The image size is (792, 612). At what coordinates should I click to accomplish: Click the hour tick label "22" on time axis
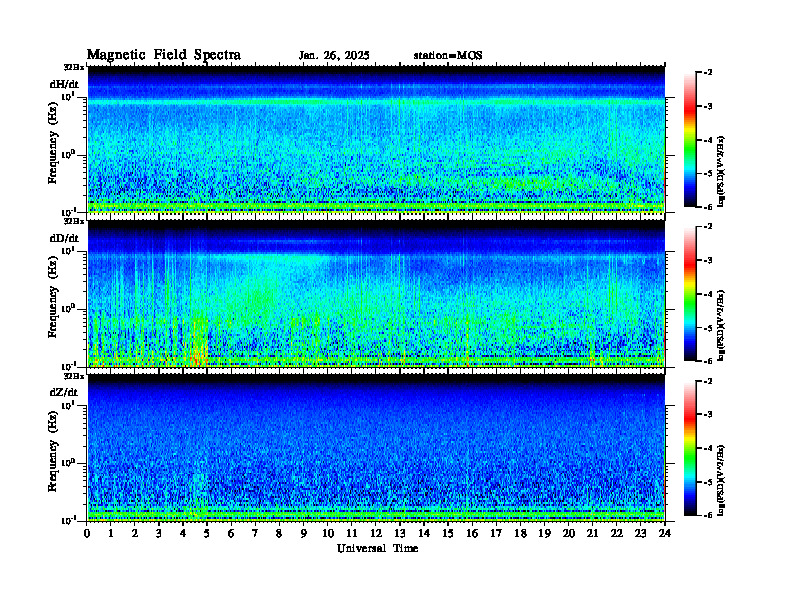(616, 533)
